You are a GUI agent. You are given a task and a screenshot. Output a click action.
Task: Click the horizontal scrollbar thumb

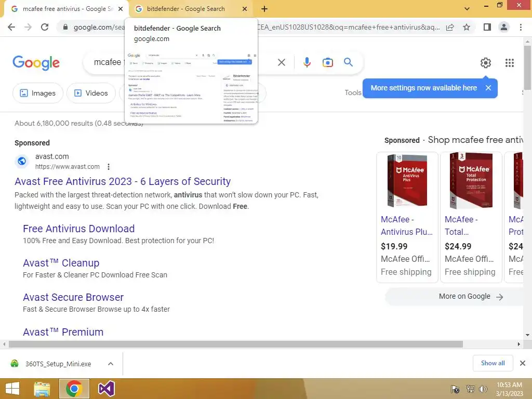236,344
